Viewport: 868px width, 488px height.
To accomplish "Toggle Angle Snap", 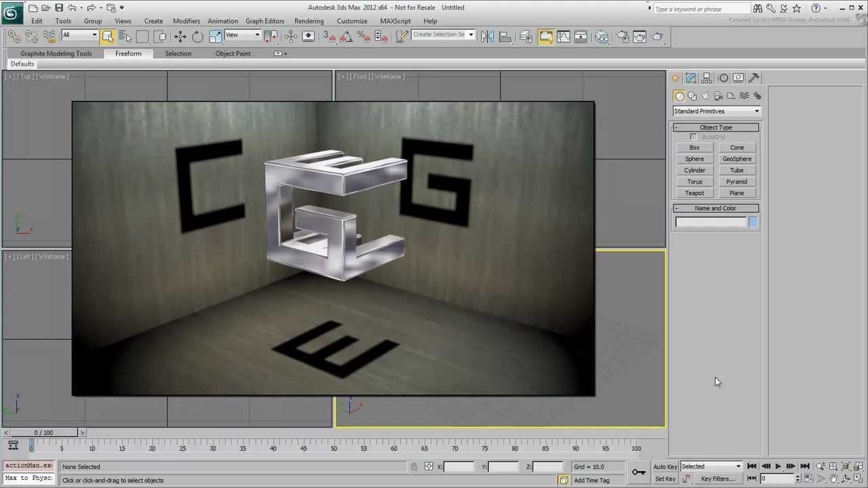I will coord(347,37).
